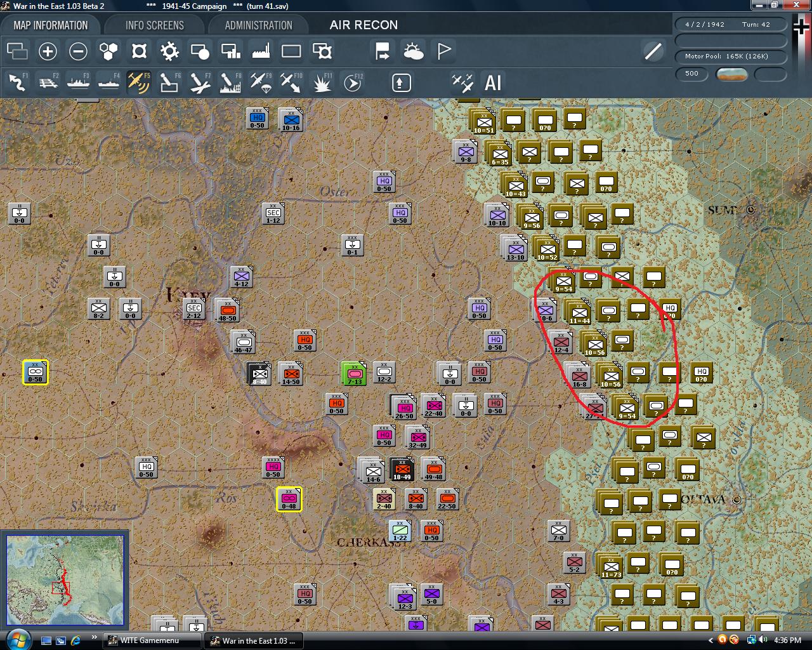Select the F3 naval transport icon

pos(78,83)
